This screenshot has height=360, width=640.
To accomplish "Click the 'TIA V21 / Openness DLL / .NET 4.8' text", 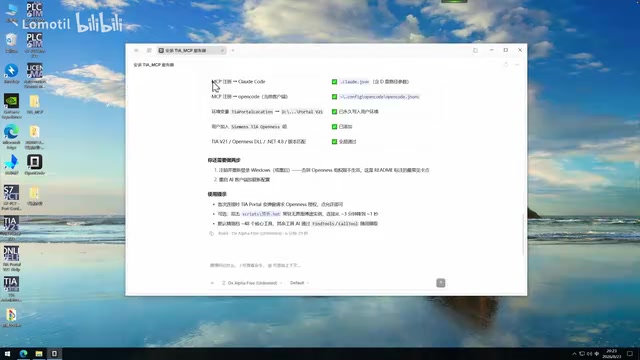I will pyautogui.click(x=258, y=142).
